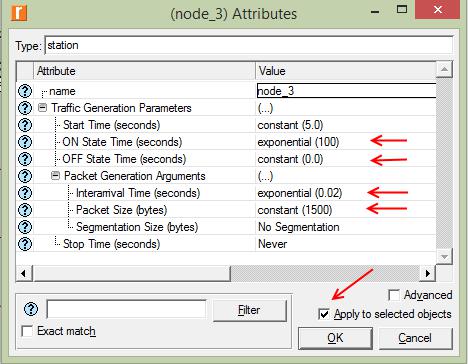Click value 'exponential (100)'
The image size is (468, 364).
(298, 142)
